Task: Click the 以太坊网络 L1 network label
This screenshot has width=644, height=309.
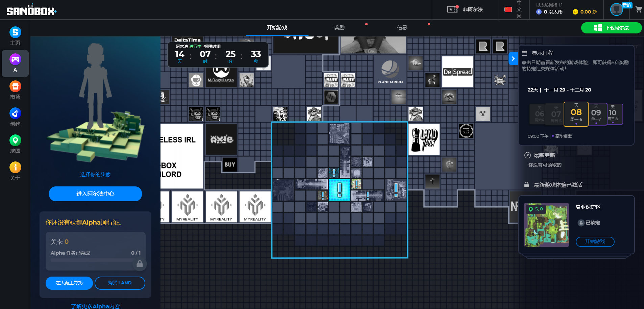Action: (x=549, y=5)
